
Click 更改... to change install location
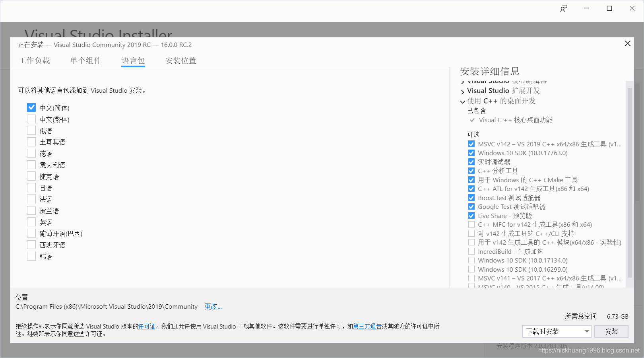click(x=213, y=306)
